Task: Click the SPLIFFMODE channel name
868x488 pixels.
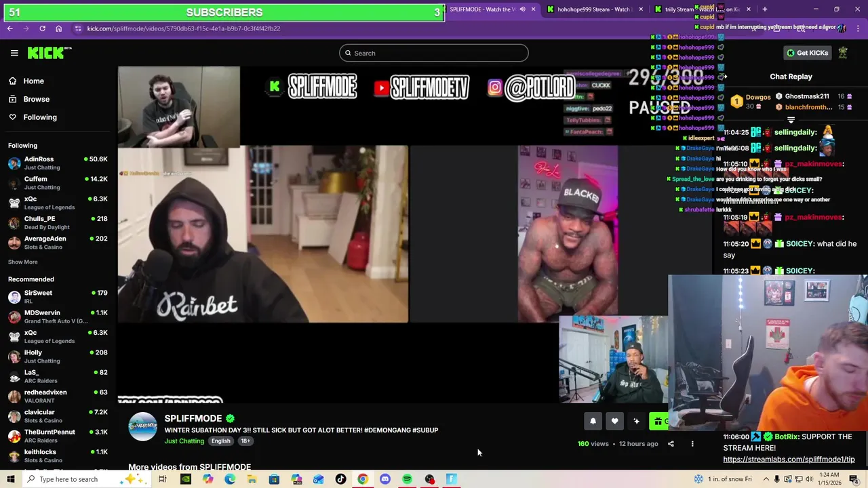Action: coord(193,418)
